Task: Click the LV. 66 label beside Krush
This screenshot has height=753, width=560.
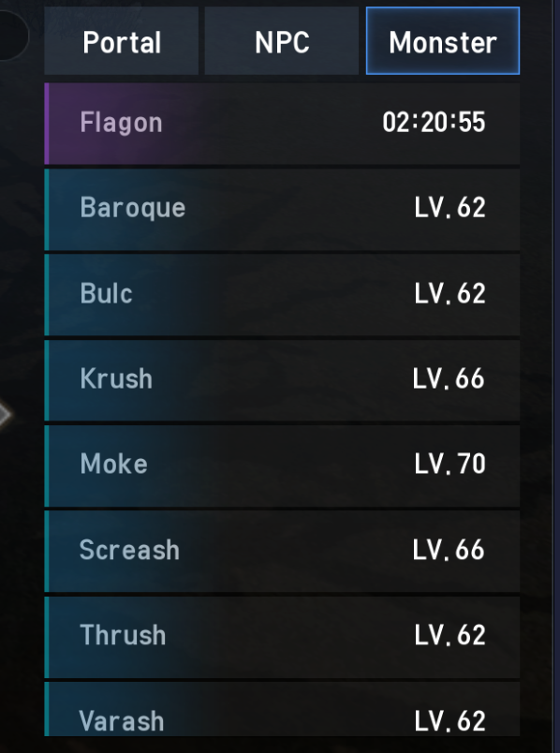Action: point(449,378)
